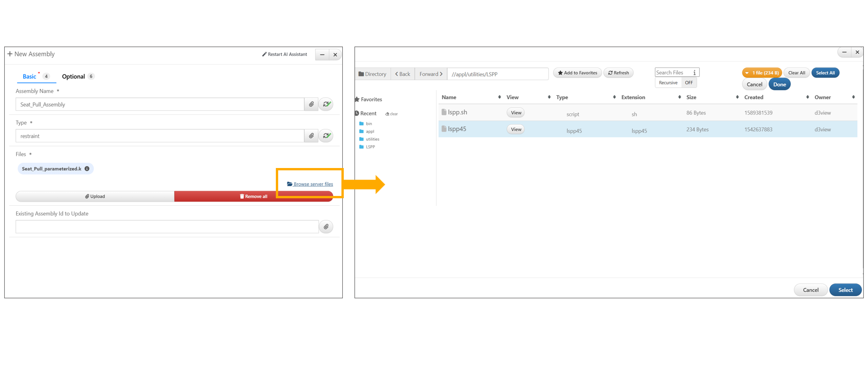Clear the Recent folders list

click(392, 114)
